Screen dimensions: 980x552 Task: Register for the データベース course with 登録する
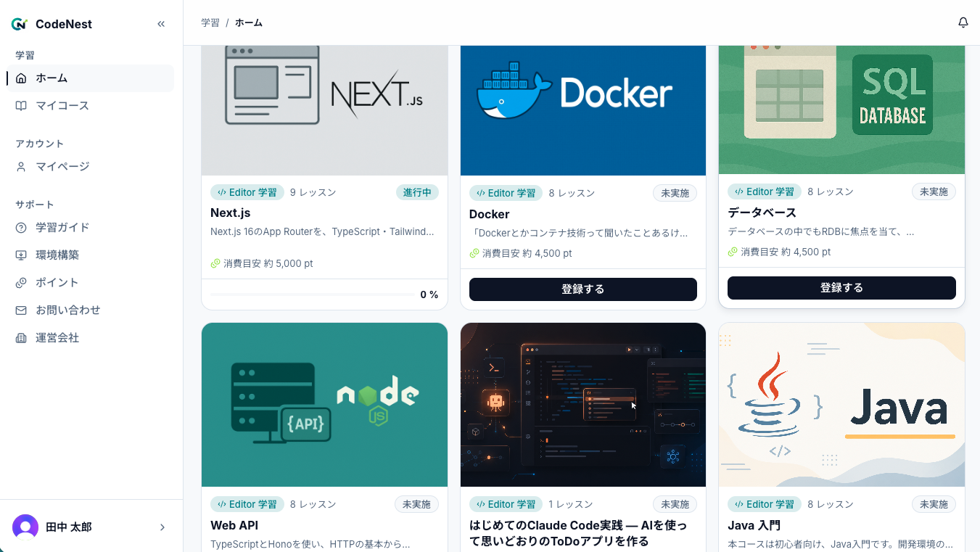841,288
